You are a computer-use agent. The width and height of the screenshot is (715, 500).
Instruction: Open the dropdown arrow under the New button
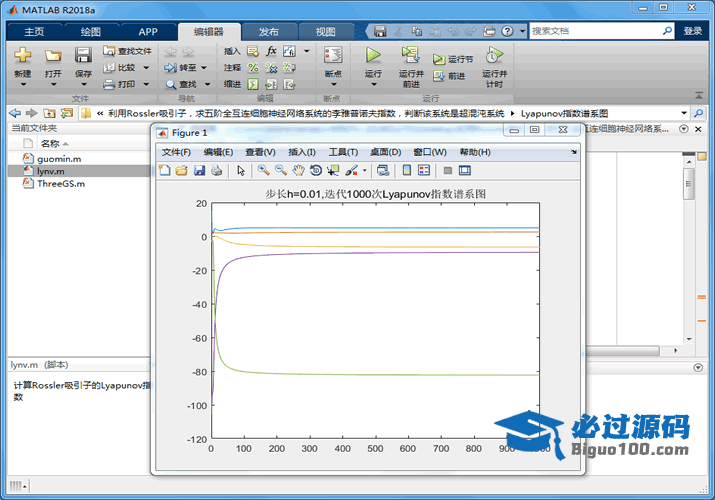click(23, 85)
